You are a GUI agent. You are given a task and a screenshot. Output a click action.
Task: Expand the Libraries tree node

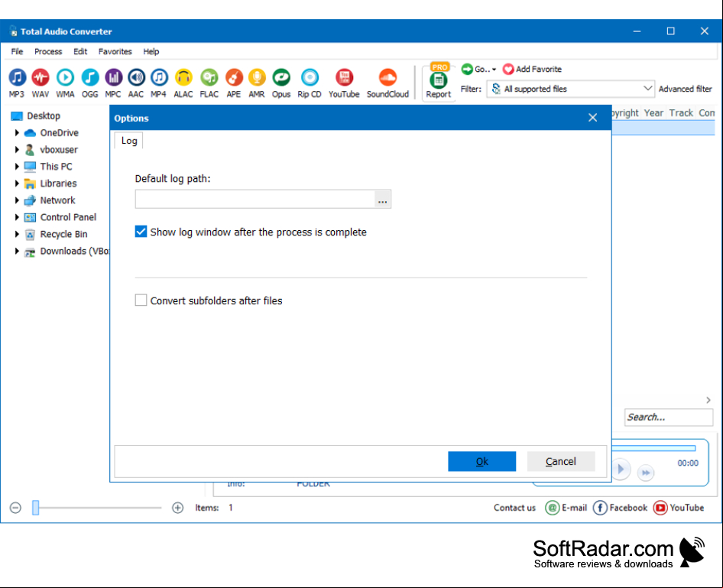[x=17, y=184]
